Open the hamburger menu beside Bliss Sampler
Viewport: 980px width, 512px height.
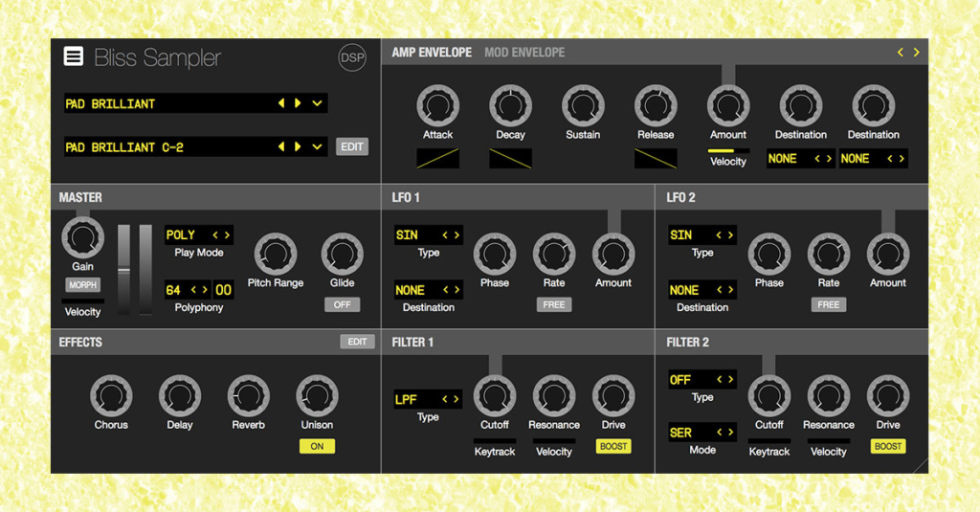[73, 56]
